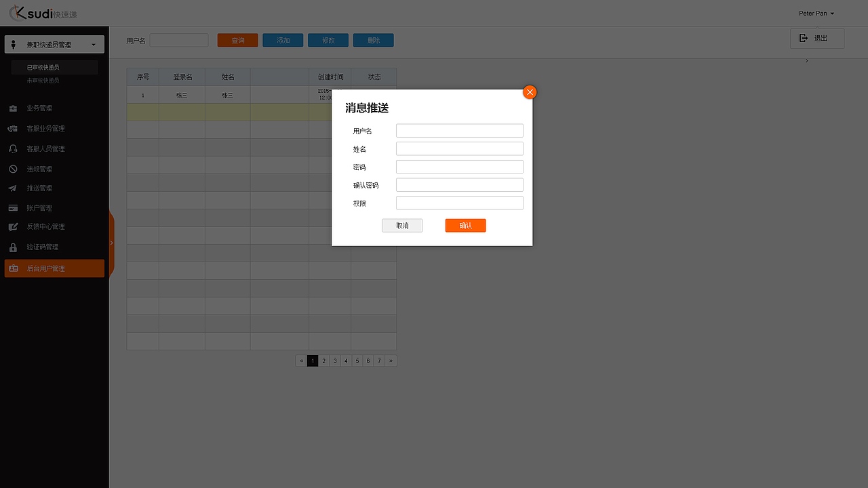Click 取消 to cancel the dialog
Screen dimensions: 868x488
(x=402, y=226)
